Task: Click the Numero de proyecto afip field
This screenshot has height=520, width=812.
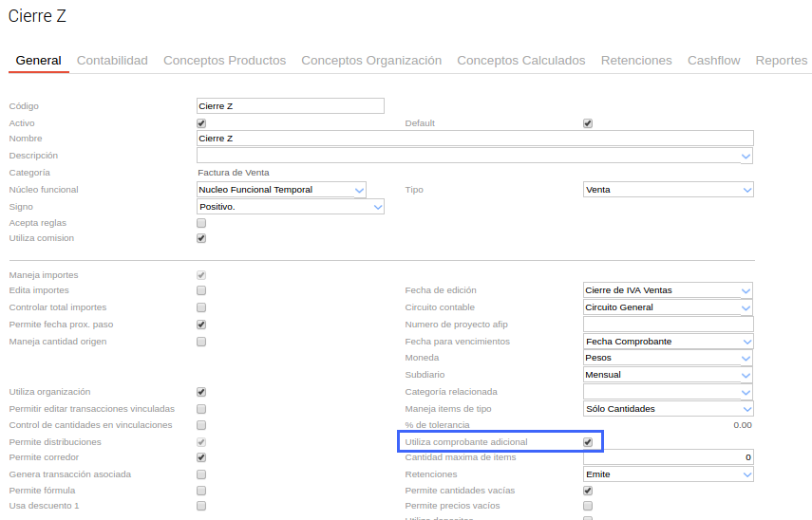Action: [668, 325]
